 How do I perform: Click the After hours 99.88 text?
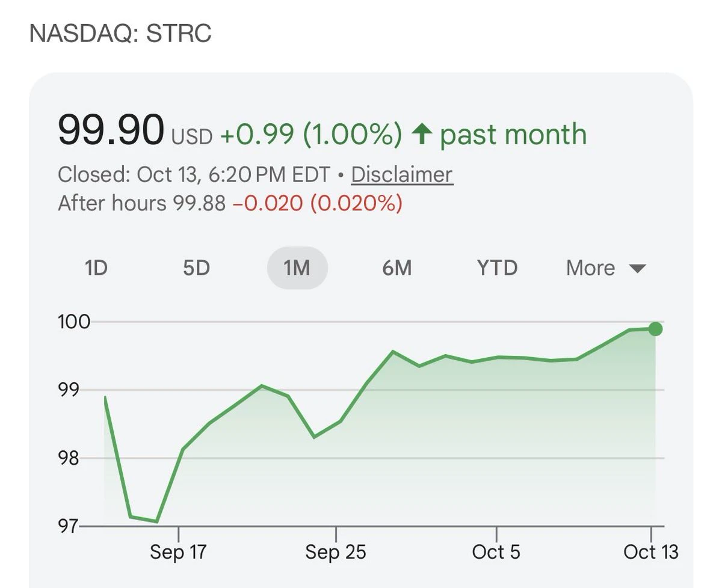[141, 203]
